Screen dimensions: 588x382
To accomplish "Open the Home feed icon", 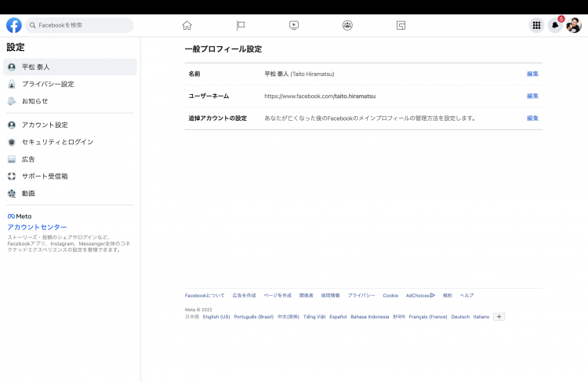I will (x=187, y=25).
